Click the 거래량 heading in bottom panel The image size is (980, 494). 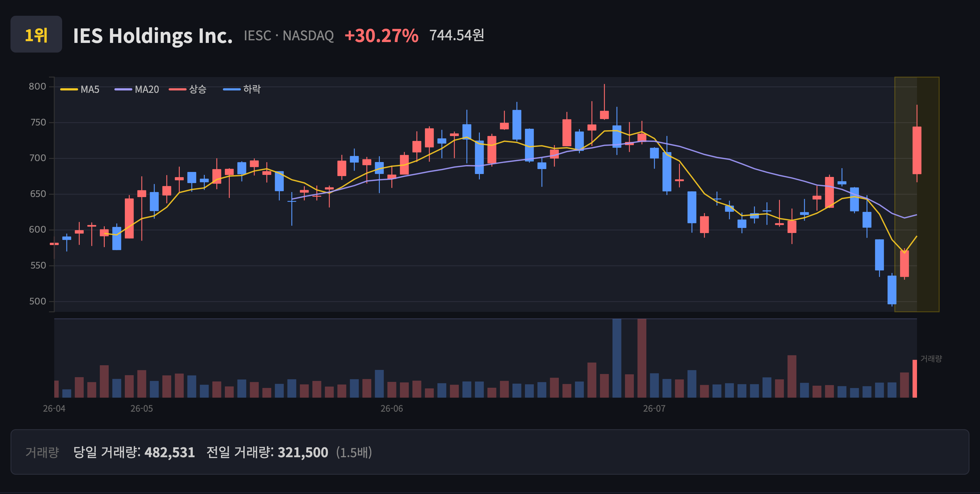tap(42, 453)
